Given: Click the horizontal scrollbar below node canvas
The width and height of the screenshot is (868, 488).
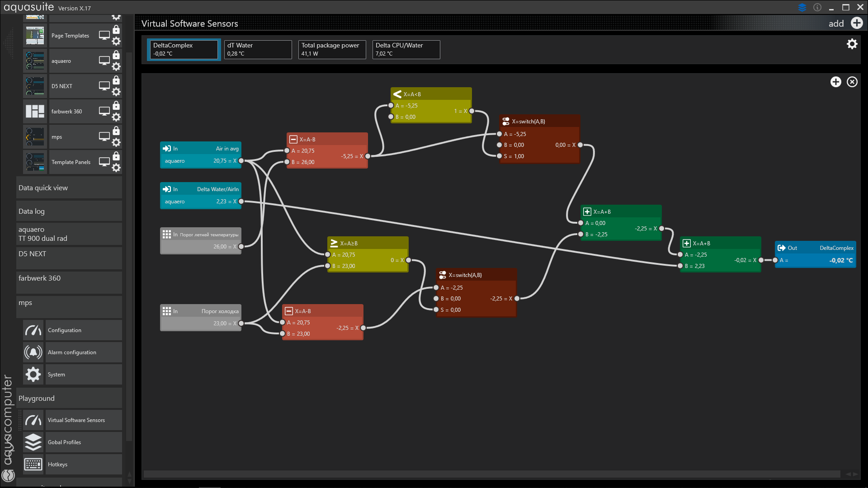Looking at the screenshot, I should [491, 474].
